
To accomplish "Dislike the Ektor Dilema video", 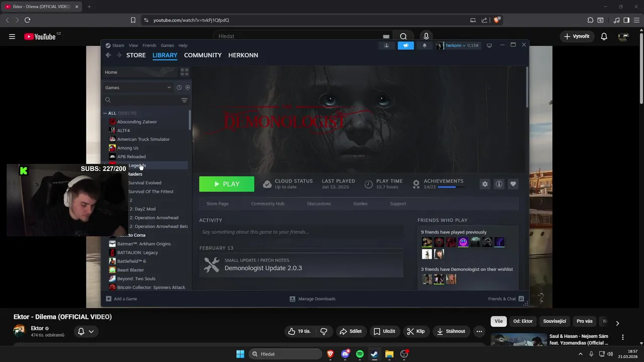I will (x=324, y=331).
